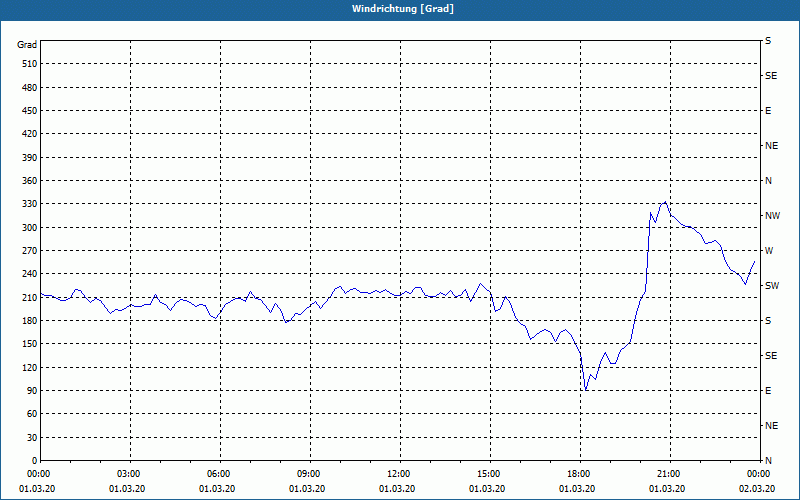Click the compass label SE at 120
800x500 pixels.
click(x=771, y=356)
